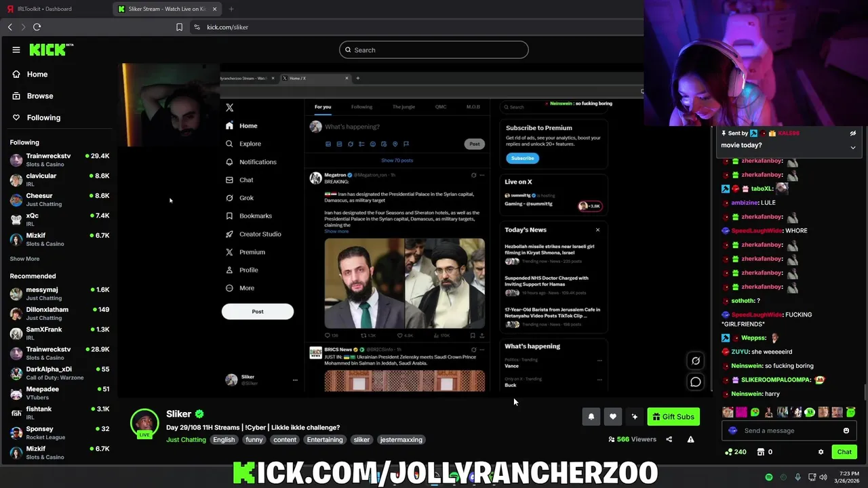Open Trainwreckstv channel under Following
Viewport: 868px width, 488px height.
coord(60,160)
